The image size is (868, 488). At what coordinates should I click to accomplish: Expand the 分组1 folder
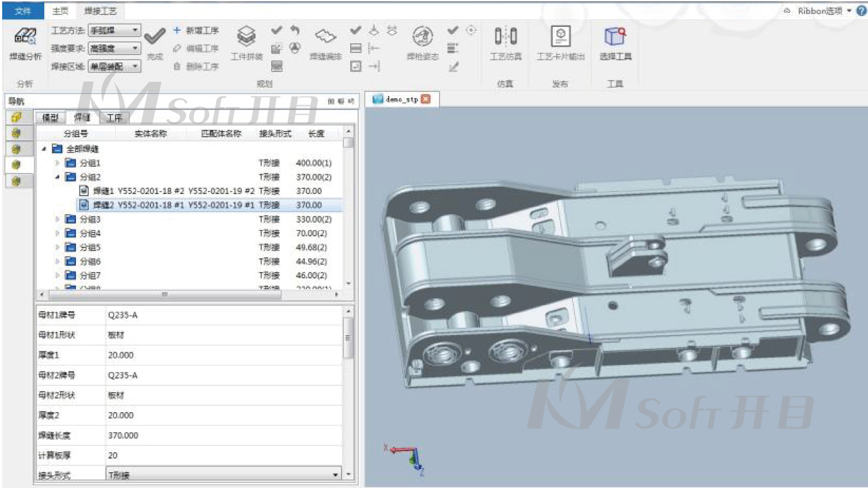[x=57, y=163]
